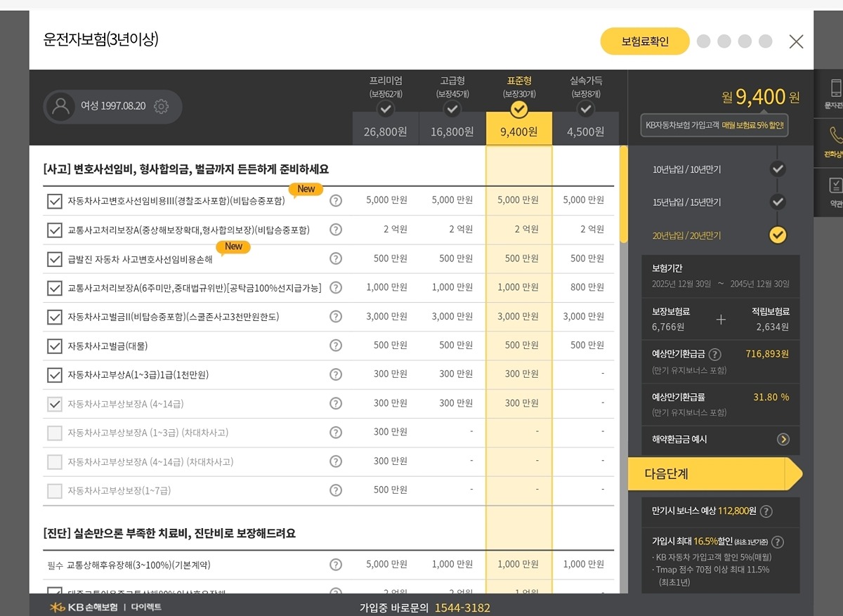Toggle the 자동차사고벌금(대물) checkbox
The width and height of the screenshot is (843, 616).
tap(55, 346)
